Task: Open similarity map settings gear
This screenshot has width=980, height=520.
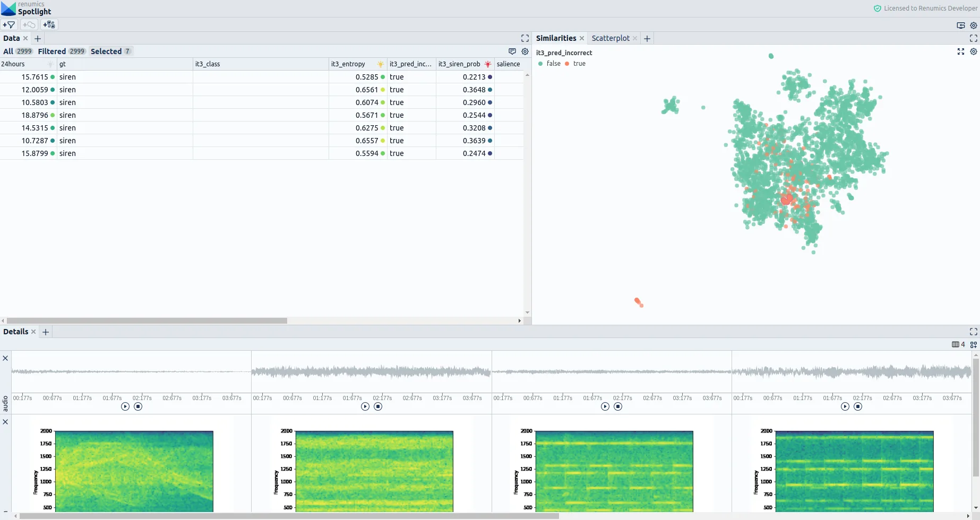Action: click(x=974, y=51)
